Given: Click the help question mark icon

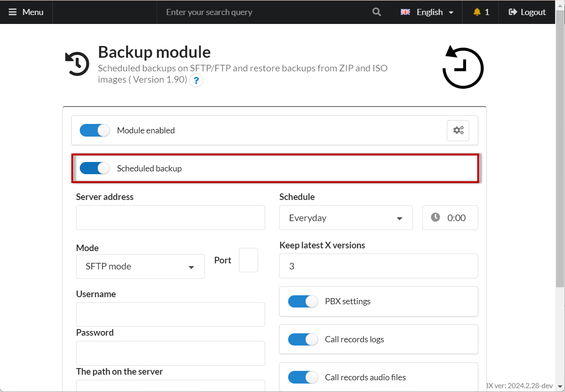Looking at the screenshot, I should pos(196,80).
